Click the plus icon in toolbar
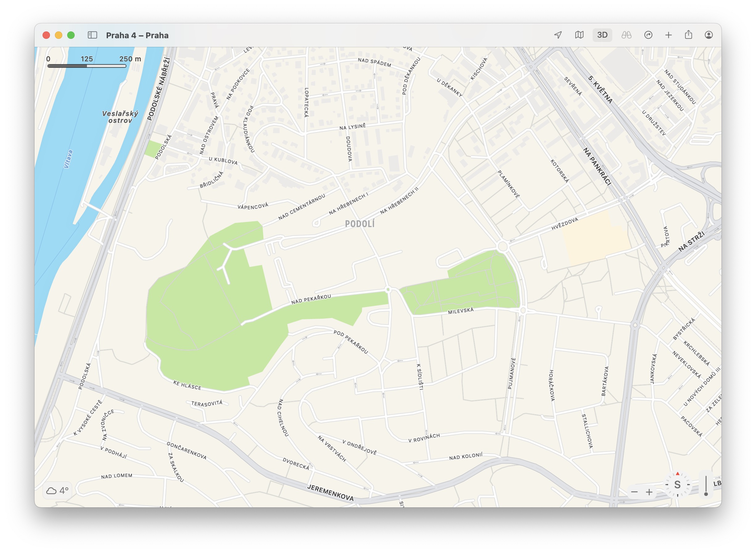Viewport: 756px width, 553px height. pos(668,35)
